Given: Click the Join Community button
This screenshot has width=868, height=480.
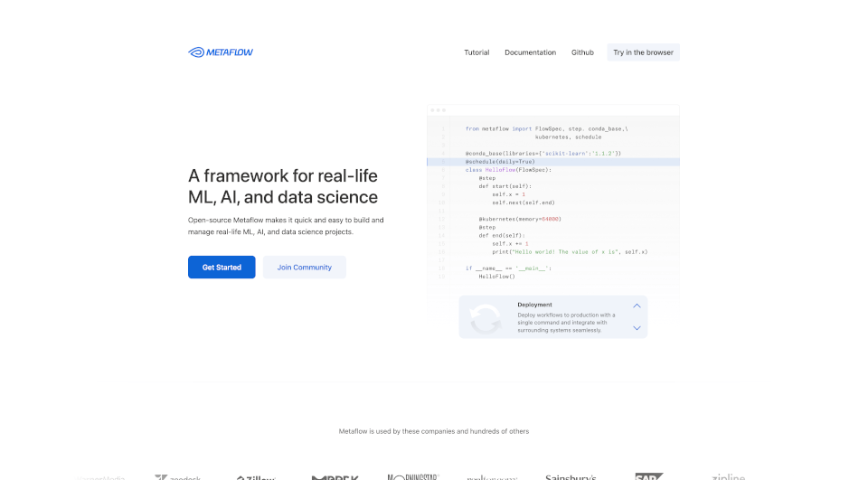Looking at the screenshot, I should [x=304, y=268].
